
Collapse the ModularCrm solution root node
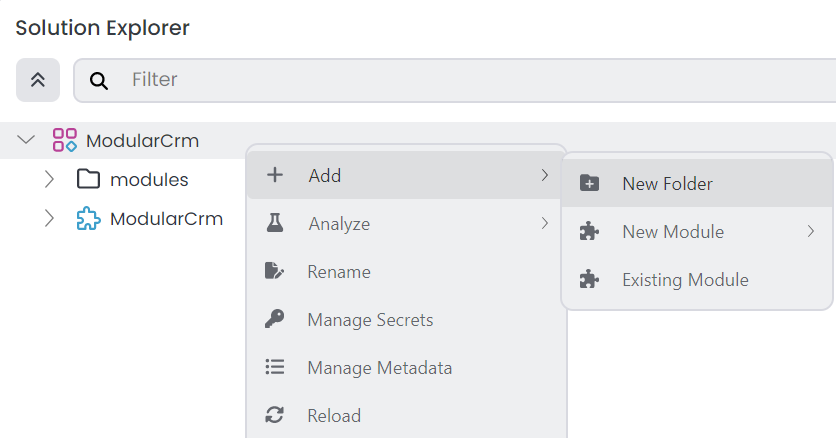[x=27, y=140]
